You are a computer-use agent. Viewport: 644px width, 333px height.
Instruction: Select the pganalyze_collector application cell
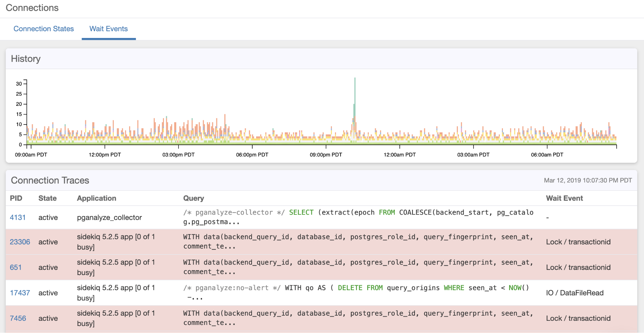point(110,217)
